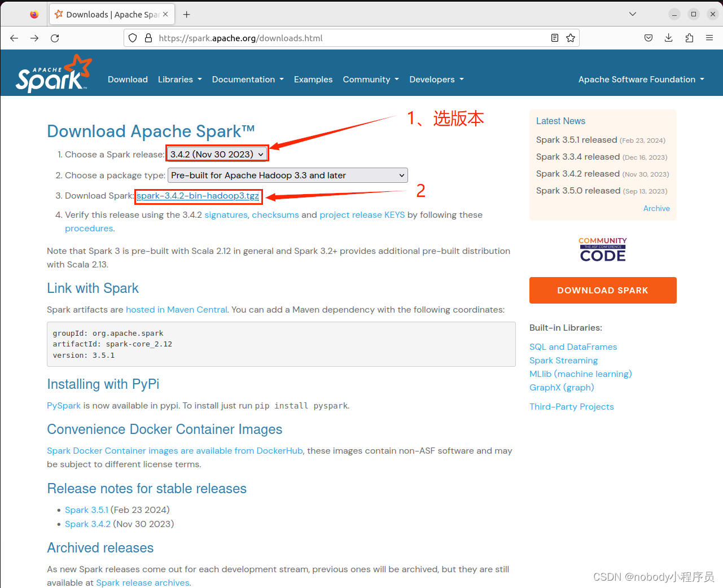Open project release KEYS link
The image size is (723, 588).
point(362,215)
